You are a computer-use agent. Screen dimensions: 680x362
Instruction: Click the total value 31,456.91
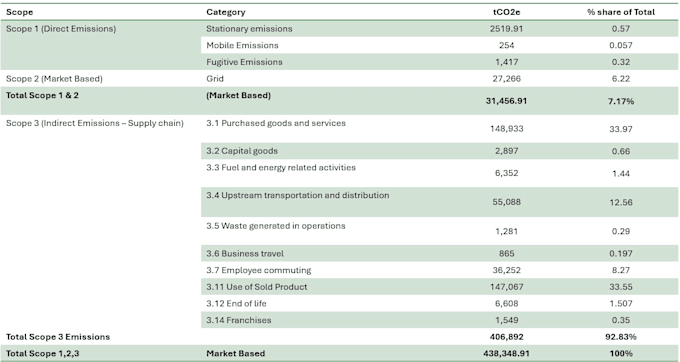[507, 101]
